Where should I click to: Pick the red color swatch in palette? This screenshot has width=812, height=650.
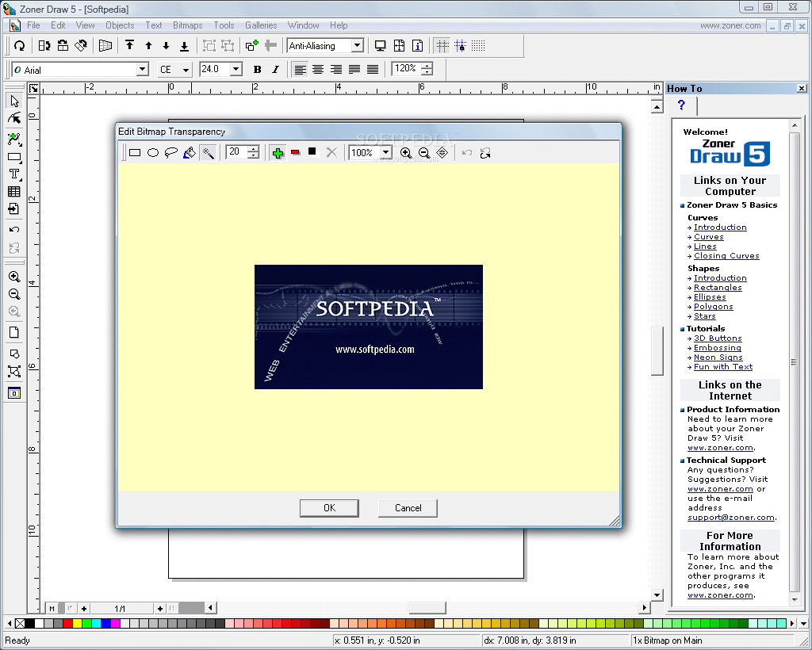(67, 623)
